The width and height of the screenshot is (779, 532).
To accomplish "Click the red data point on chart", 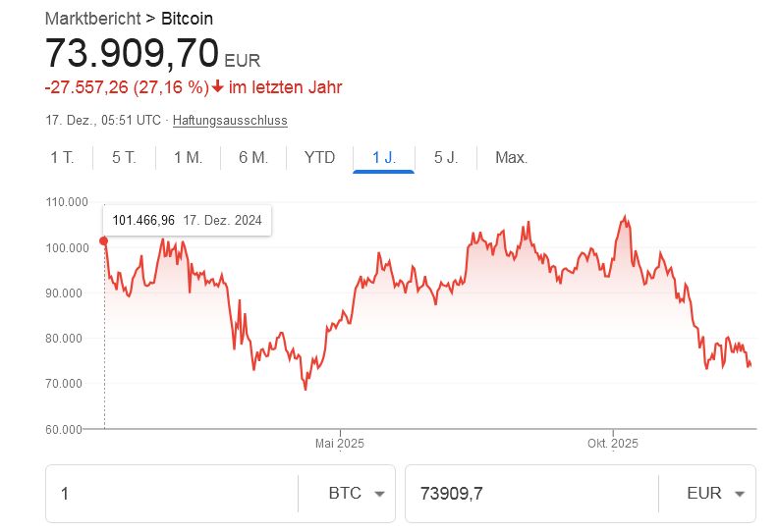I will point(104,241).
